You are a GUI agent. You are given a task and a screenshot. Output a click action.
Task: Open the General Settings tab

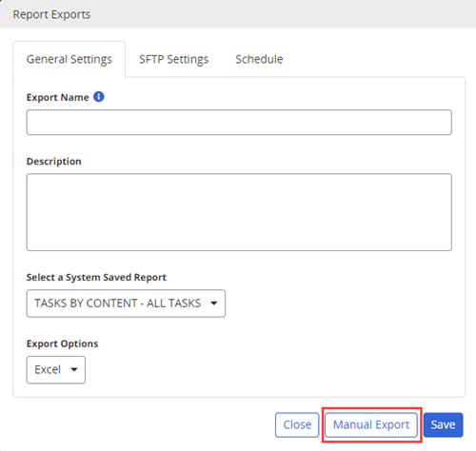pos(69,59)
